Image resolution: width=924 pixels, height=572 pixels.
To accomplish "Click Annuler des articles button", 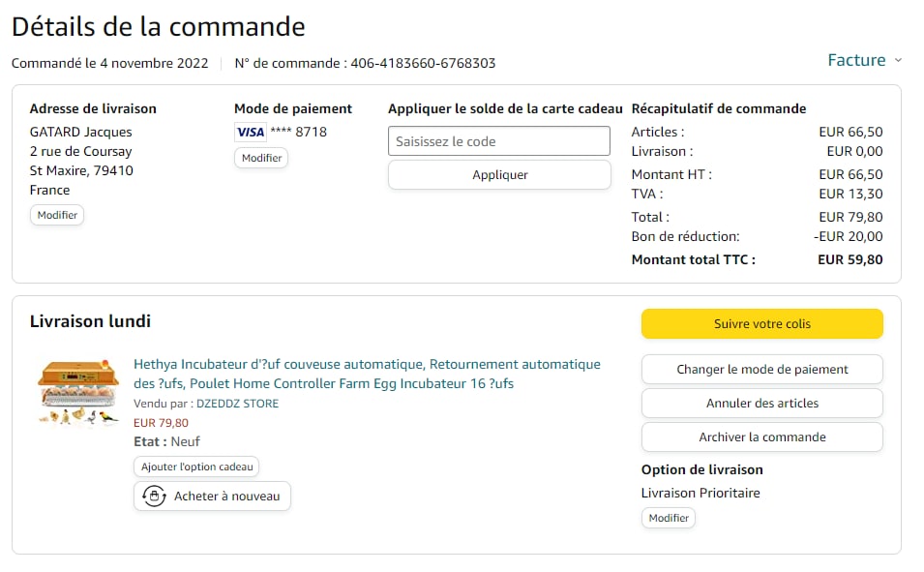I will (761, 403).
